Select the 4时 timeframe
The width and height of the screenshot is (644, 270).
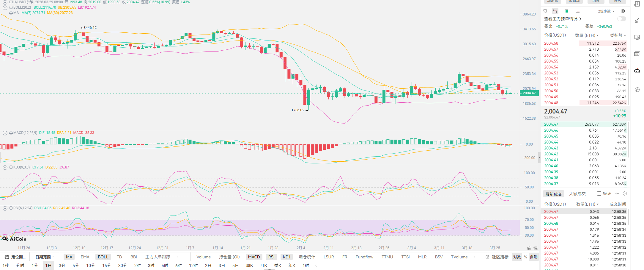[165, 266]
